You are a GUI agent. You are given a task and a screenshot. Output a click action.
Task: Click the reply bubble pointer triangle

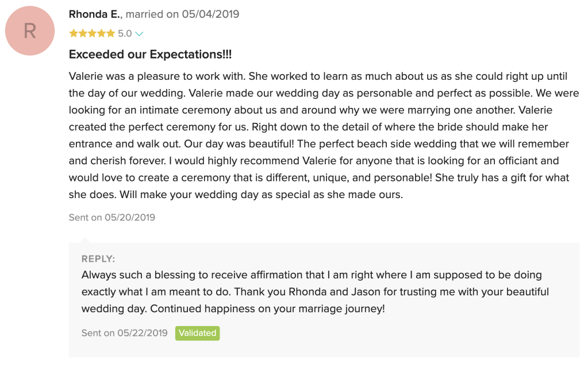[84, 238]
